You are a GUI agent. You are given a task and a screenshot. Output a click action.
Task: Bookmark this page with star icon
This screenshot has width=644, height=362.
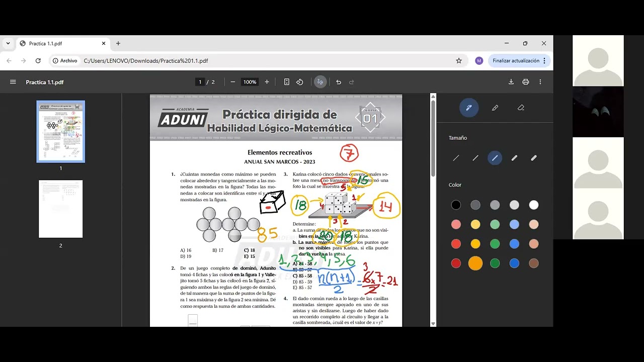459,61
